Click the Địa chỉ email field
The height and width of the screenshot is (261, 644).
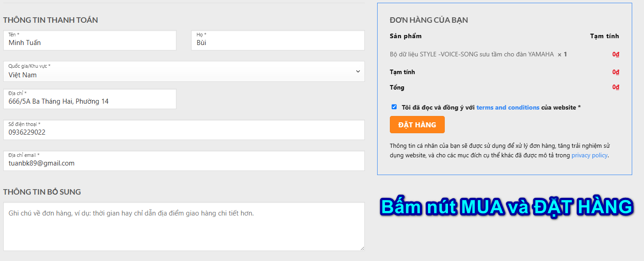[184, 161]
